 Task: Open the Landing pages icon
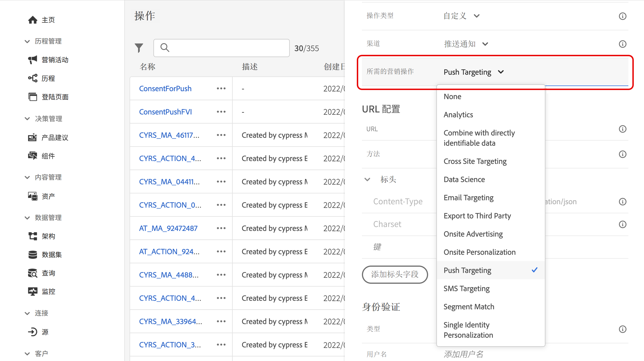[x=33, y=97]
